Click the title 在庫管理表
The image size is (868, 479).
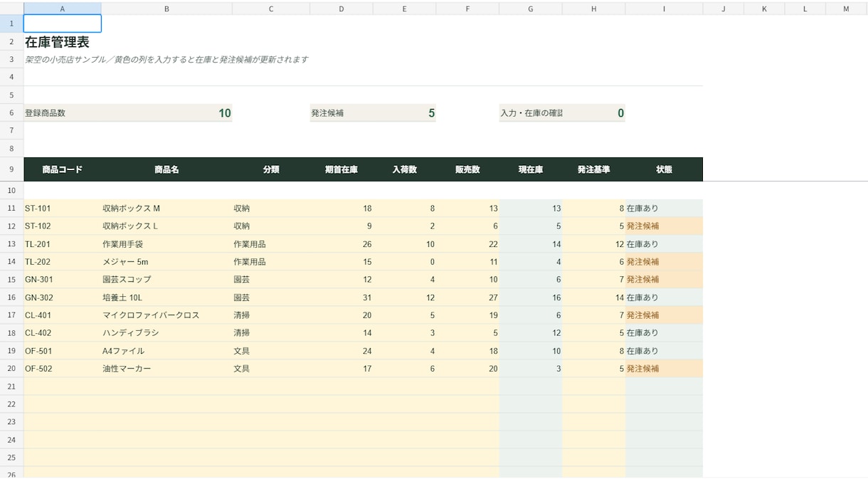[x=57, y=42]
